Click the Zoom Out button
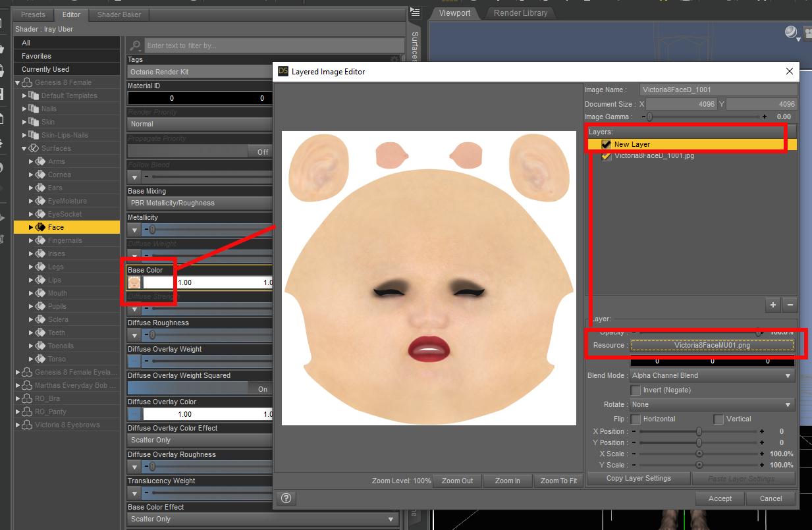This screenshot has width=812, height=530. [x=457, y=481]
